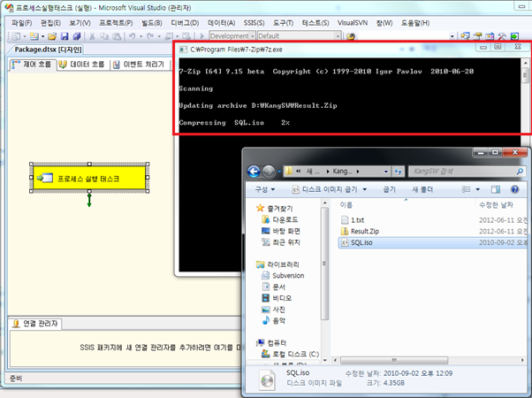The height and width of the screenshot is (398, 532).
Task: Select the SQL.iso file in list
Action: (433, 242)
